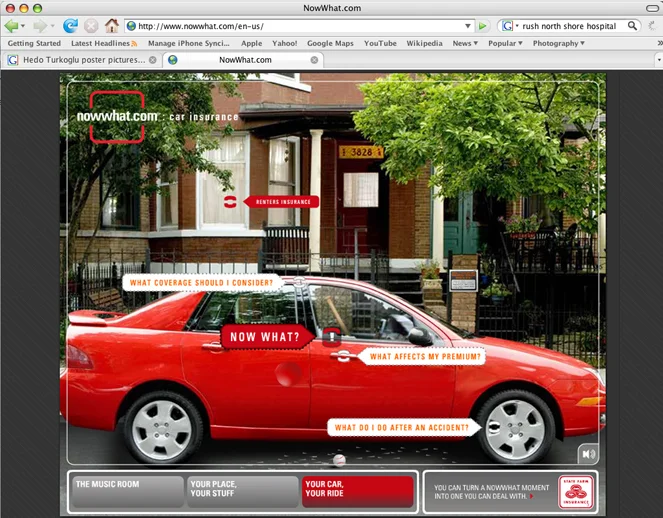
Task: Open the Yahoo! bookmark
Action: [x=285, y=43]
